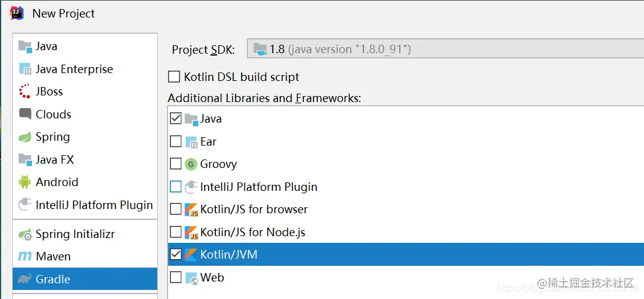
Task: Enable the Kotlin/JS for browser checkbox
Action: coord(175,210)
